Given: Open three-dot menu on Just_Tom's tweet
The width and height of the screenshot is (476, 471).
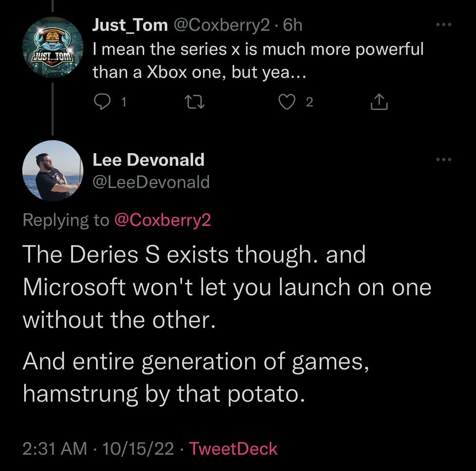Looking at the screenshot, I should coord(444,25).
